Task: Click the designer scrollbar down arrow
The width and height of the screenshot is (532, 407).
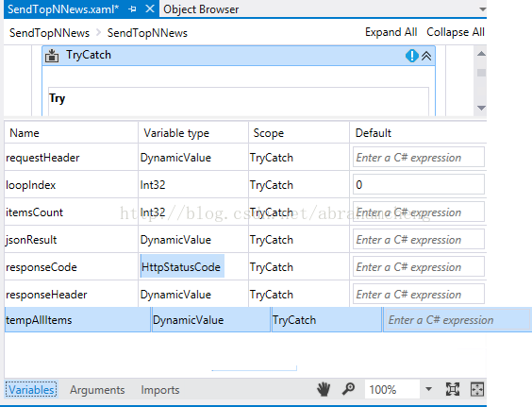Action: coord(481,108)
